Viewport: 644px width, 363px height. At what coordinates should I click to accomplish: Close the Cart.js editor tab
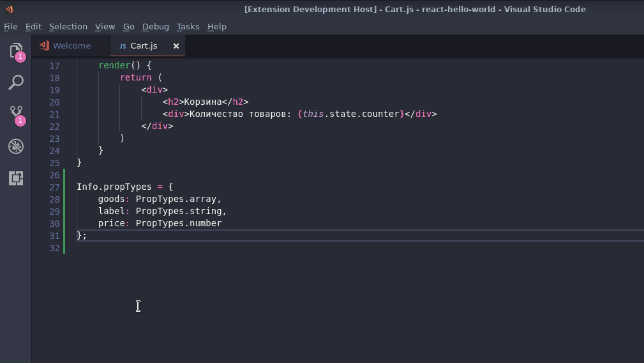click(x=176, y=46)
